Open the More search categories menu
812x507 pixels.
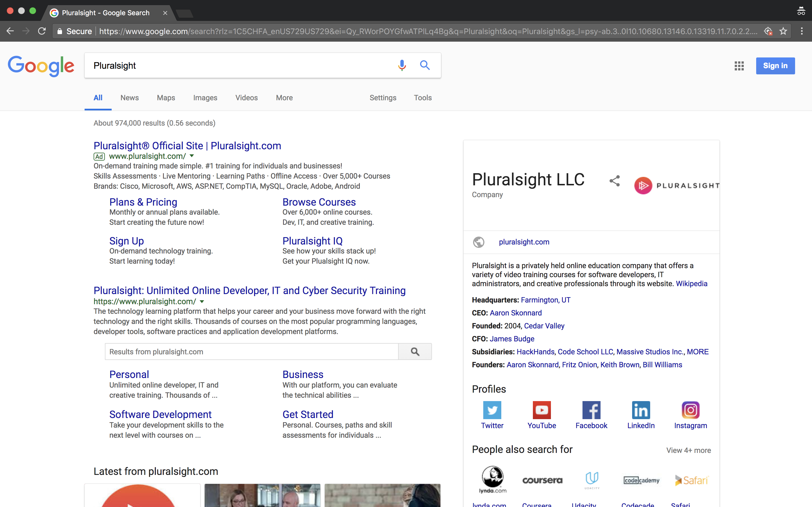click(284, 97)
